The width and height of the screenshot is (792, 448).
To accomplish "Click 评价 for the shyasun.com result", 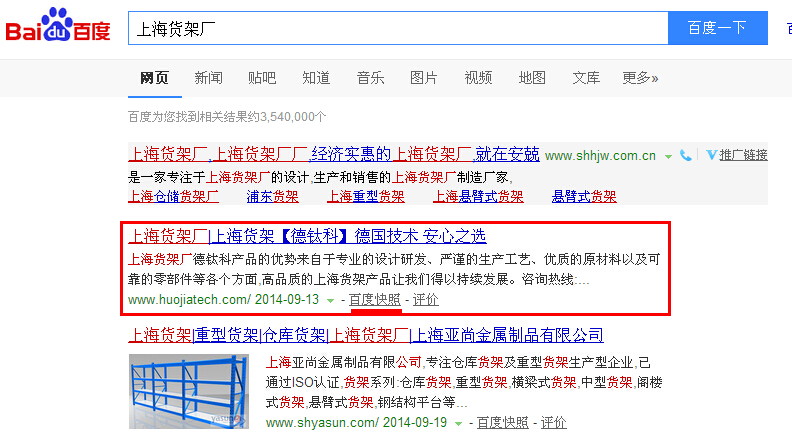I will [x=554, y=423].
